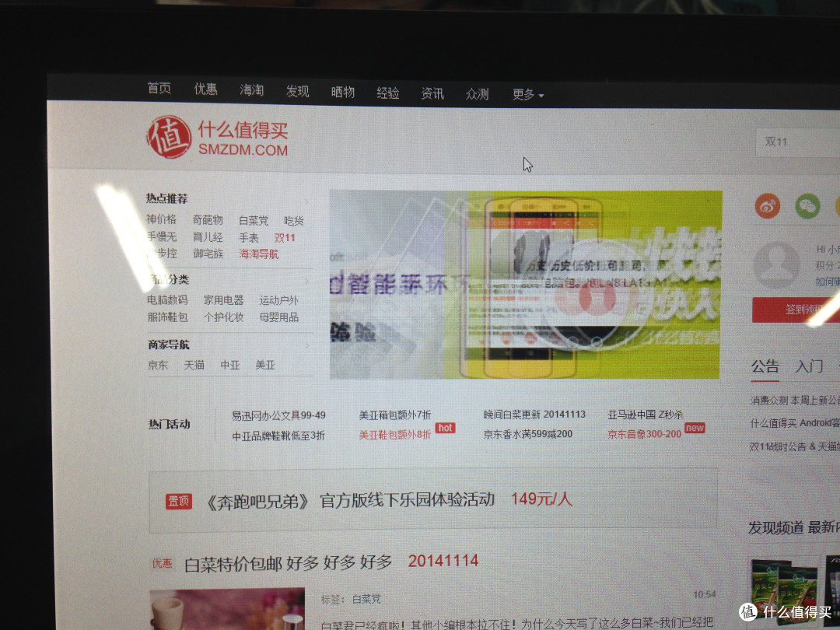
Task: Expand 商家导航 section arrow
Action: tap(307, 346)
